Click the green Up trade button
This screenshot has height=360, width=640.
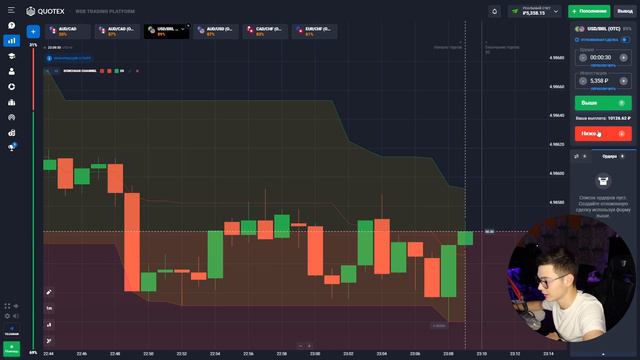coord(603,103)
